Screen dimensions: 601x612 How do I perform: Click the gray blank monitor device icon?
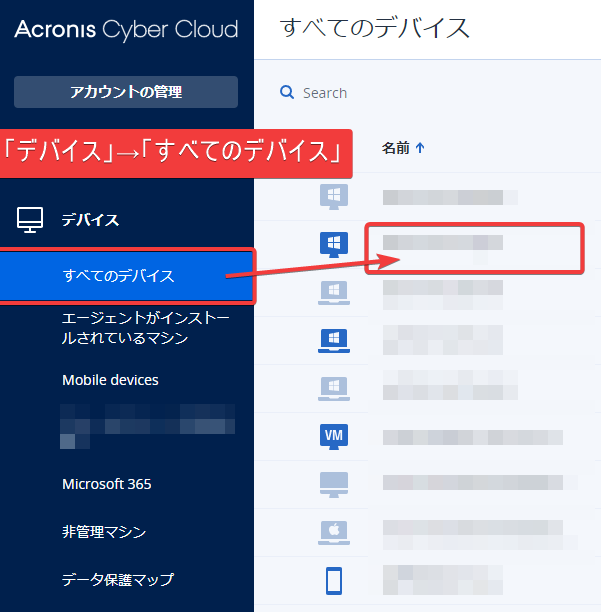pyautogui.click(x=333, y=483)
